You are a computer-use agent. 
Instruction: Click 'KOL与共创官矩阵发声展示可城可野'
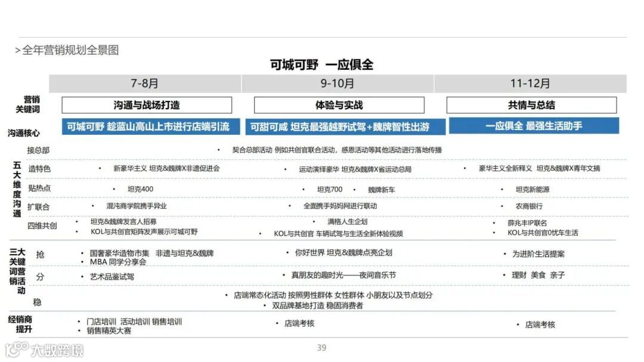(x=144, y=232)
